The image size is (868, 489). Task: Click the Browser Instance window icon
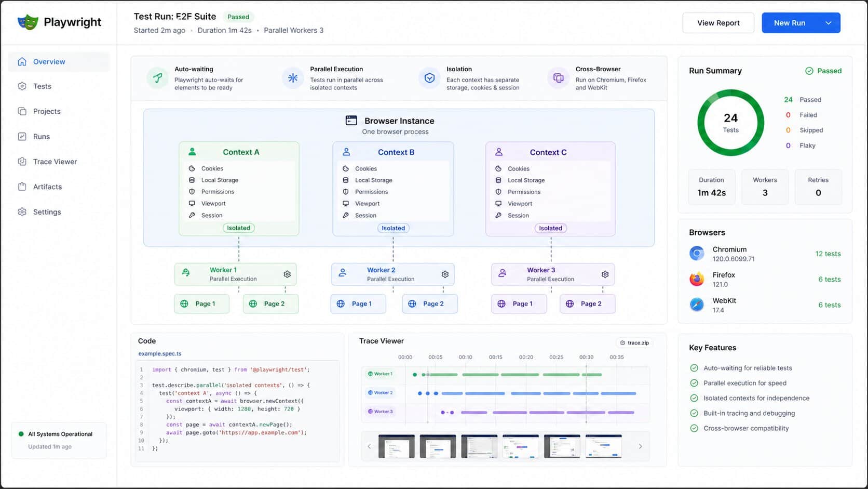(351, 121)
